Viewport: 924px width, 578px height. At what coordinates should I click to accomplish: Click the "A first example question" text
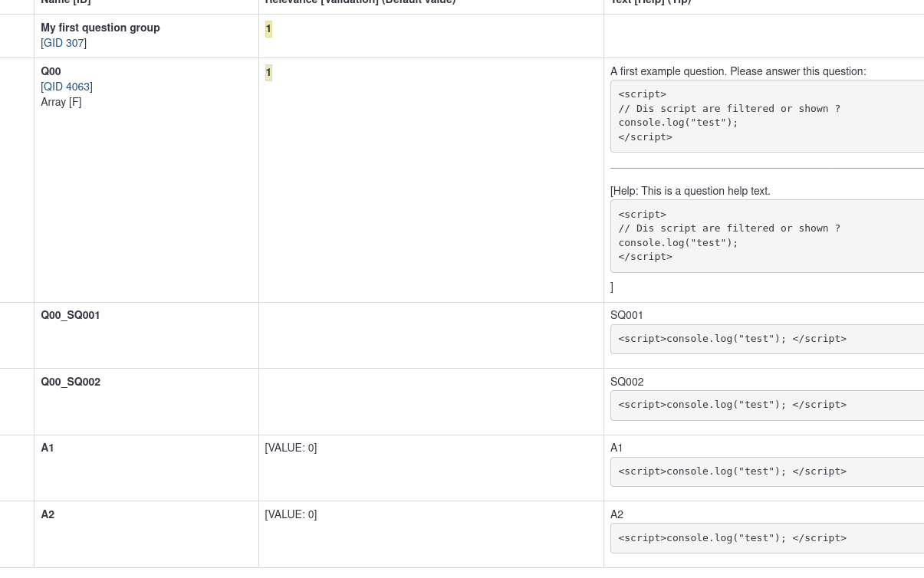click(738, 72)
